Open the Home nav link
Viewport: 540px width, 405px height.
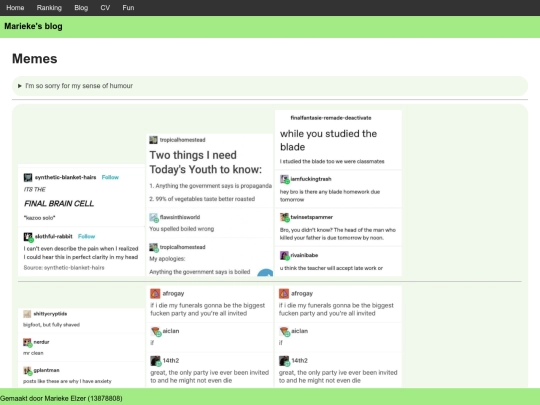15,8
